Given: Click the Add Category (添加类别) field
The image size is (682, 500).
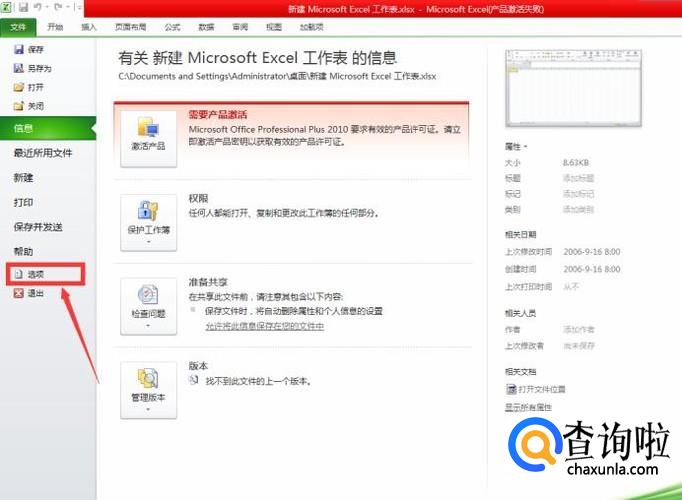Looking at the screenshot, I should coord(578,210).
